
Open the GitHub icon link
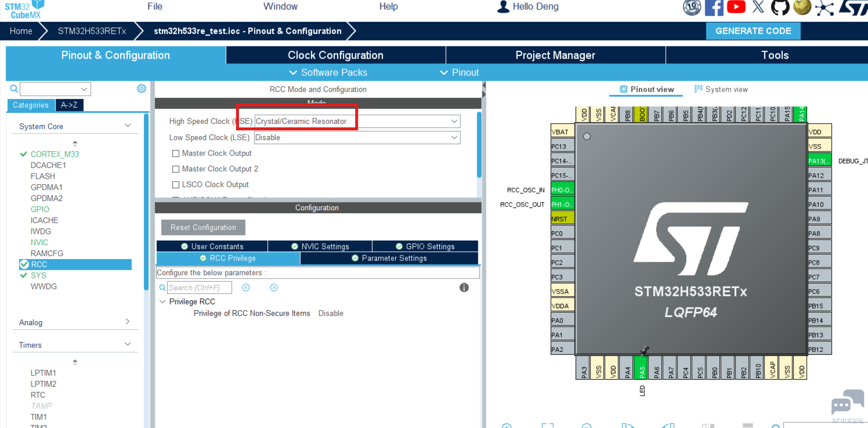(780, 7)
